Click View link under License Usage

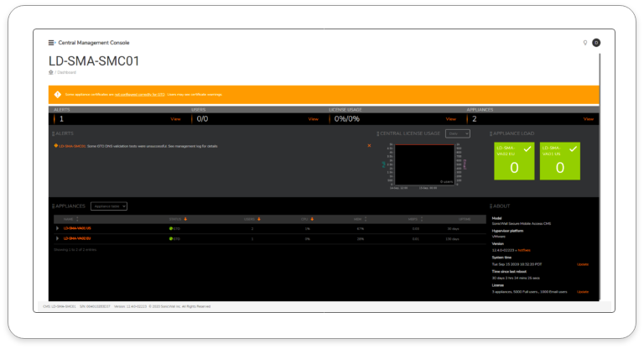click(x=449, y=119)
